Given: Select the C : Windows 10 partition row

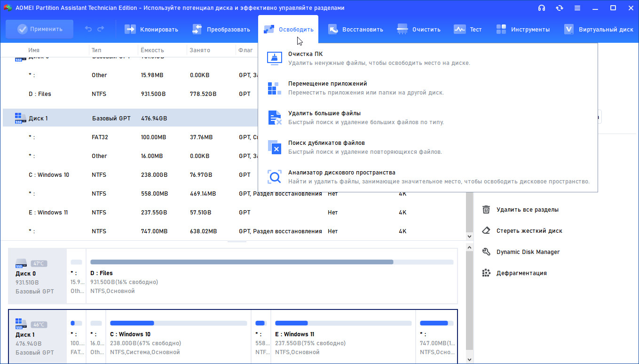Looking at the screenshot, I should [x=49, y=175].
